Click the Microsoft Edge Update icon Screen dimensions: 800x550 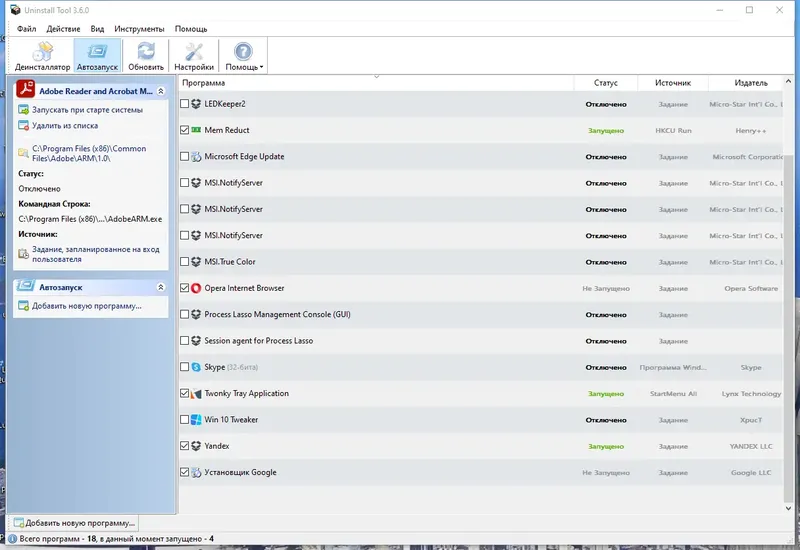click(196, 157)
